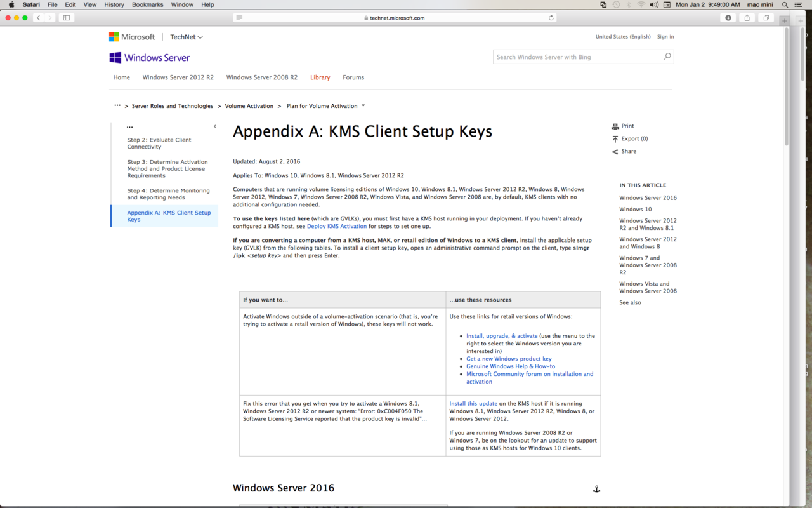Open the Edit menu
The width and height of the screenshot is (812, 508).
point(70,4)
